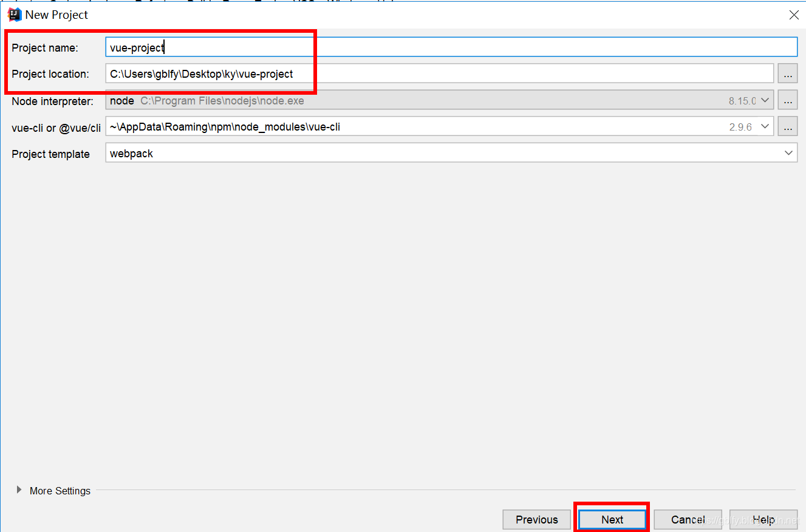Continue with the Next button
The width and height of the screenshot is (806, 532).
[x=612, y=520]
